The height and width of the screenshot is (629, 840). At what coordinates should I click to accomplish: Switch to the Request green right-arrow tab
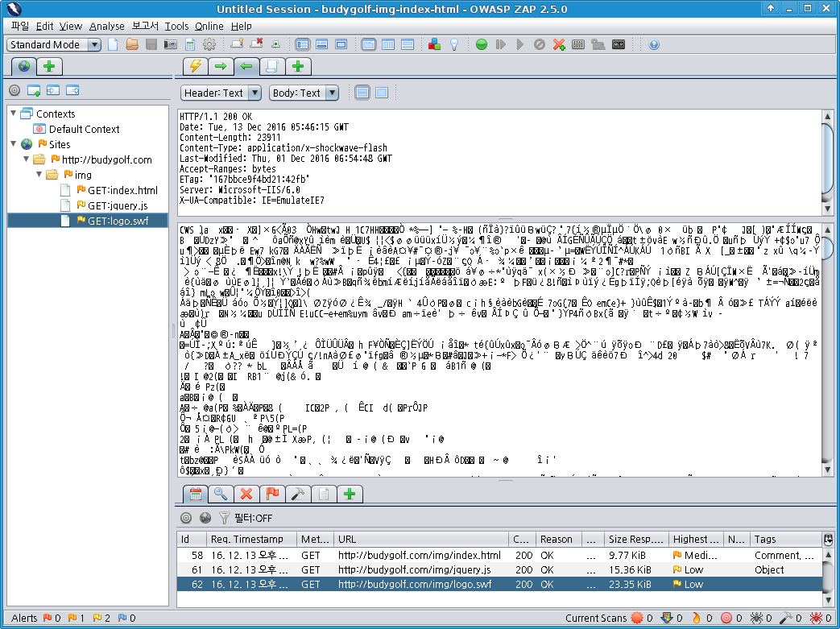pos(221,66)
